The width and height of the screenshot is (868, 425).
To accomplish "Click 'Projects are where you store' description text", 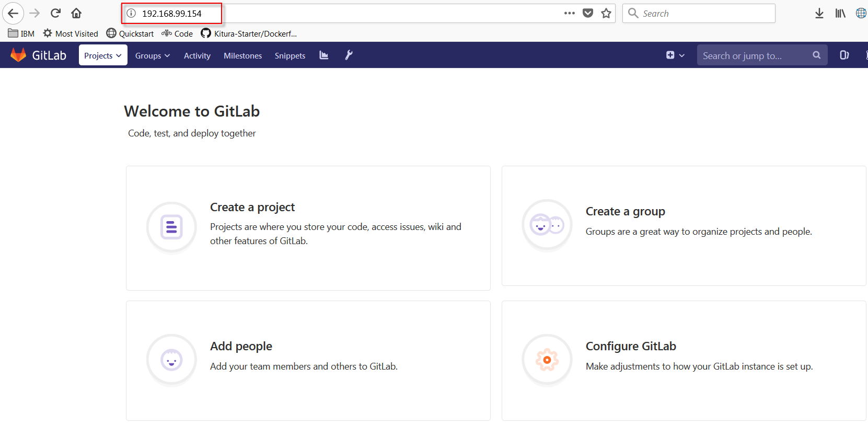I will click(x=335, y=234).
